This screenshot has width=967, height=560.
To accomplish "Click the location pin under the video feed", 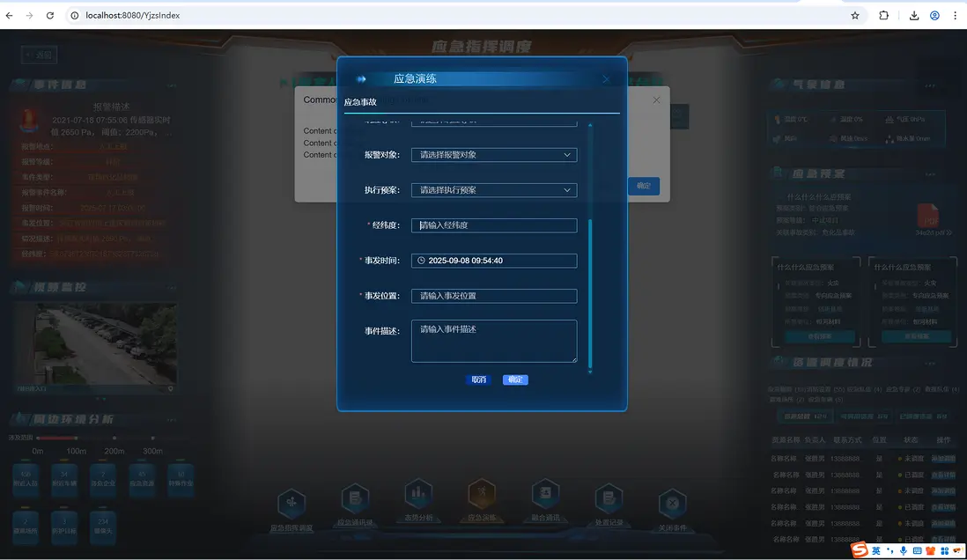I will (171, 389).
